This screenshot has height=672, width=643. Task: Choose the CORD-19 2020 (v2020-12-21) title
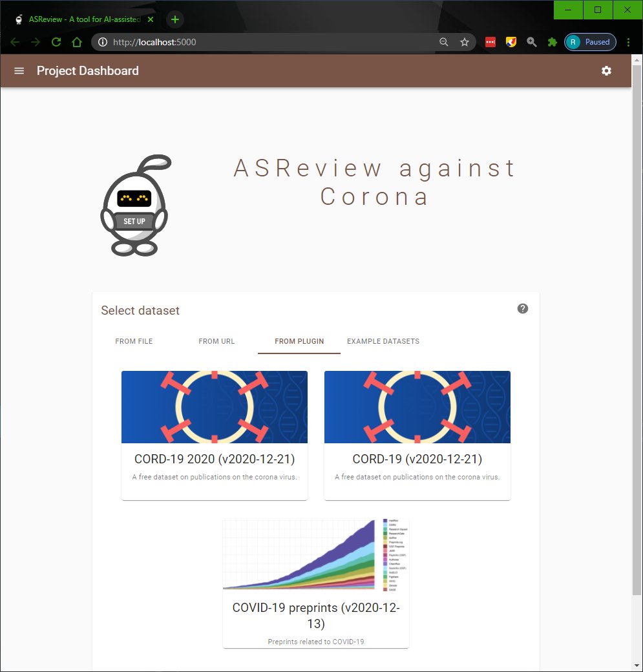tap(215, 459)
